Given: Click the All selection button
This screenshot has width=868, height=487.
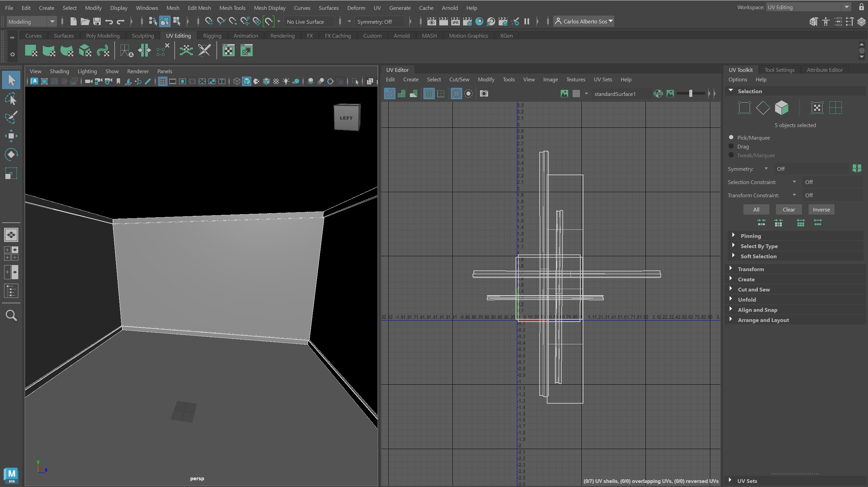Looking at the screenshot, I should pos(756,209).
